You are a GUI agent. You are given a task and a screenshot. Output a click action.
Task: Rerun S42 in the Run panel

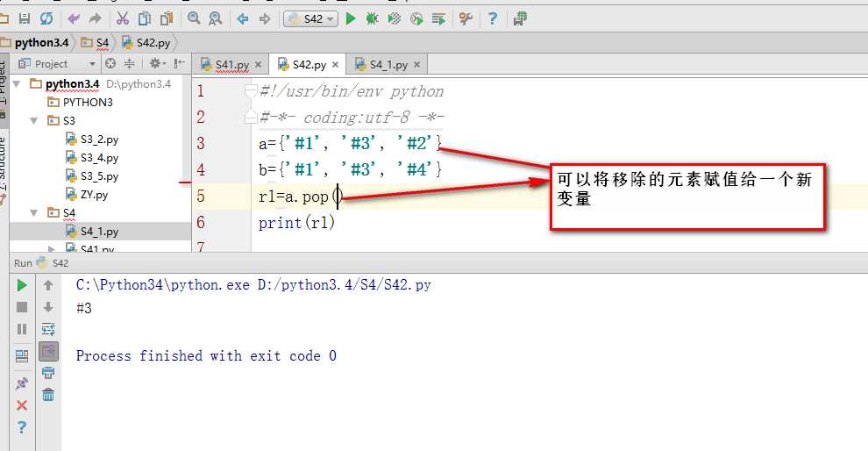[x=22, y=285]
